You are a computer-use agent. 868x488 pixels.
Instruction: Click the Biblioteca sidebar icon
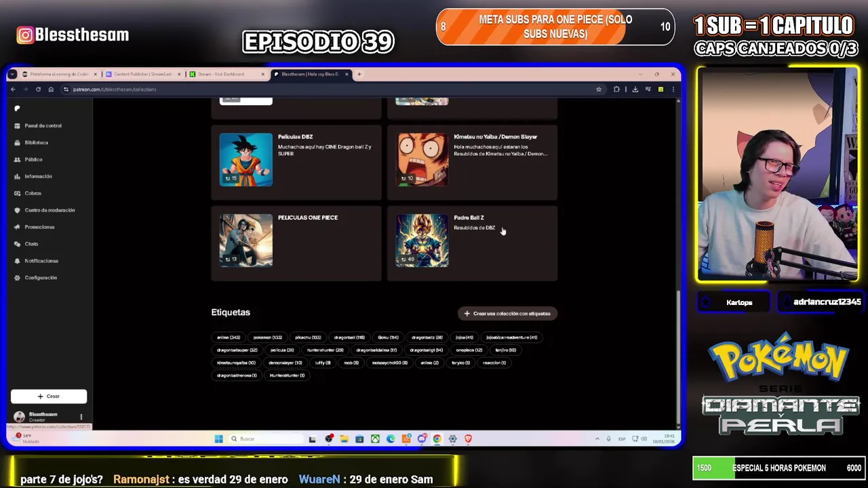coord(18,142)
